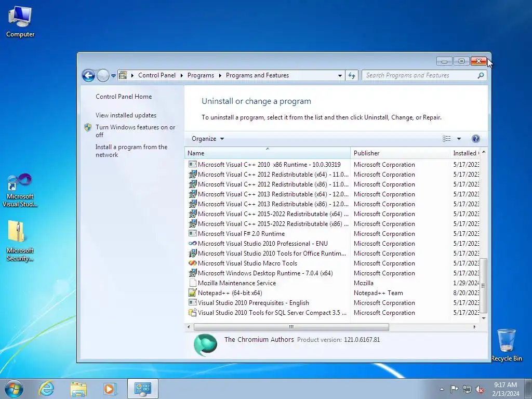Select Visual C++ 2015-2022 Redistributable (x86) icon
Image resolution: width=532 pixels, height=399 pixels.
(192, 223)
